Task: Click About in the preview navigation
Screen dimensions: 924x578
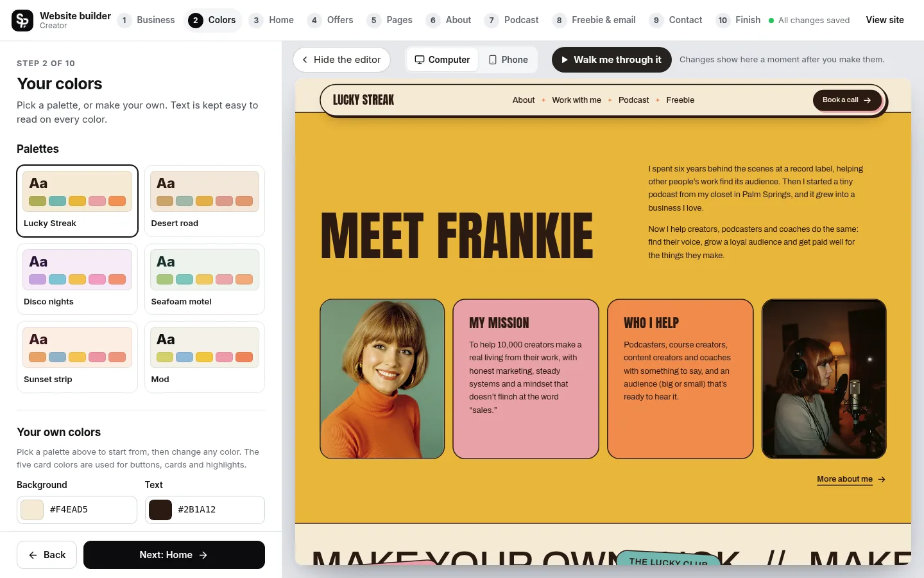Action: [x=524, y=100]
